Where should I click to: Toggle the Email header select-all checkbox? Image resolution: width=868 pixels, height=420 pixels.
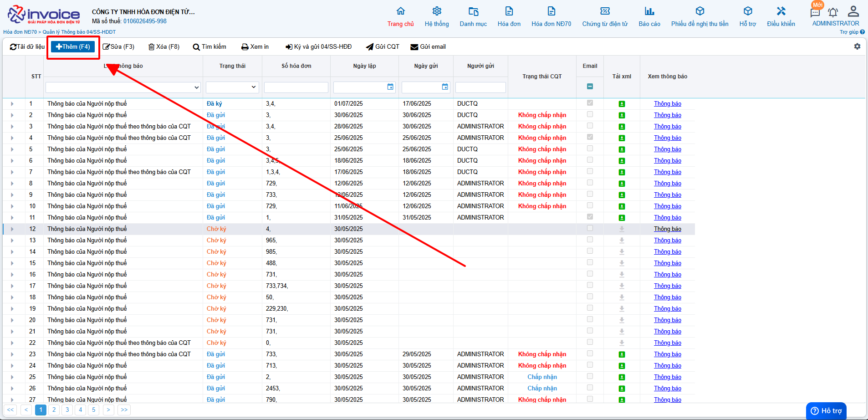tap(590, 86)
